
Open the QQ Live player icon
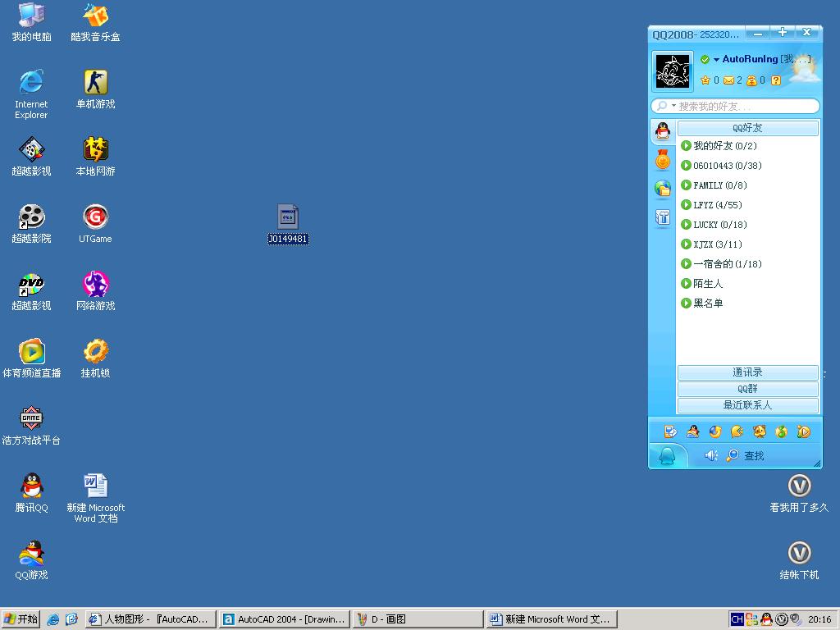click(x=803, y=431)
